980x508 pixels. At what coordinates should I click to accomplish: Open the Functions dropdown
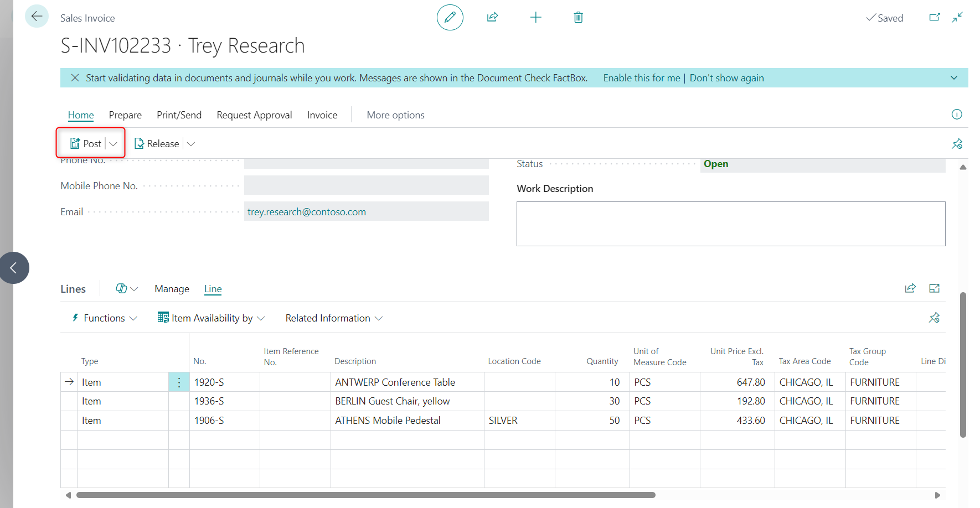click(x=105, y=318)
